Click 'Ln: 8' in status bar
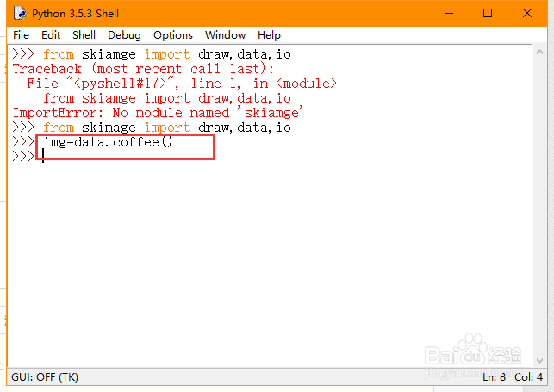 494,377
